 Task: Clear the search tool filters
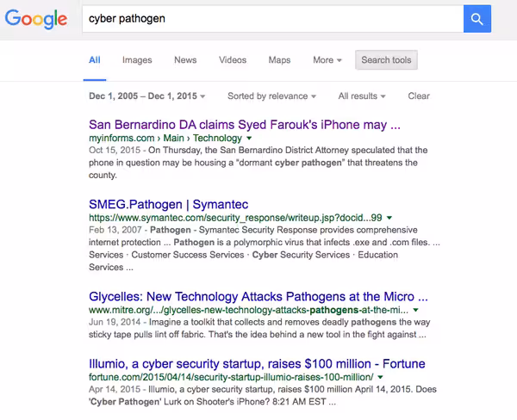pos(419,96)
